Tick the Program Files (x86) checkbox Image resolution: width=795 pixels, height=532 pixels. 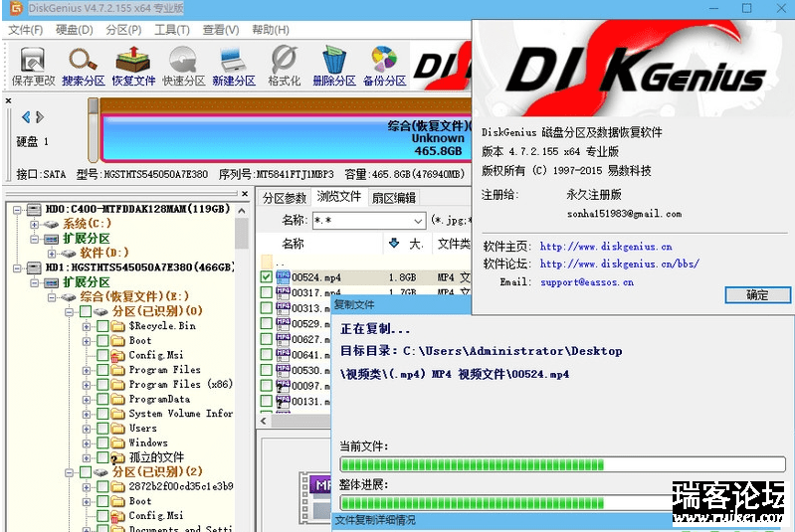pyautogui.click(x=102, y=385)
